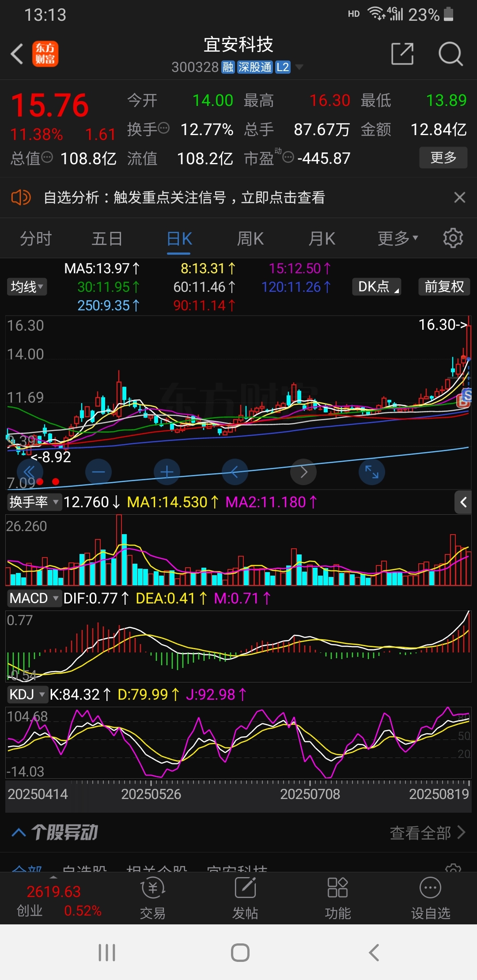
Task: Tap the 东方财富 logo icon
Action: [45, 54]
